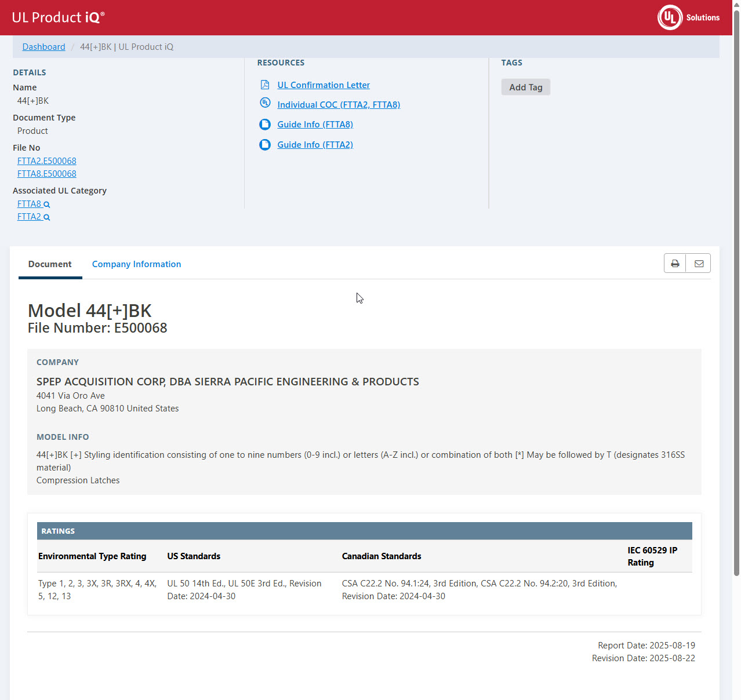Switch to the Company Information tab
The height and width of the screenshot is (700, 741).
pos(136,264)
